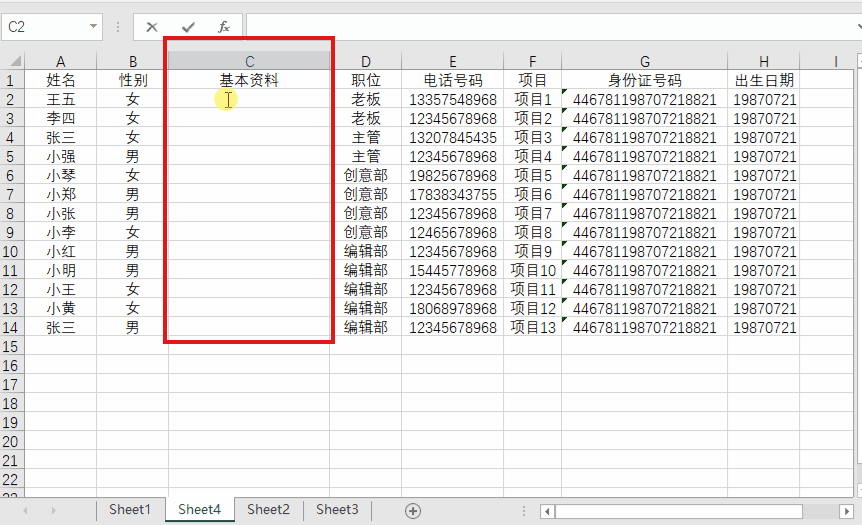Confirm entry with the checkmark icon

click(189, 27)
